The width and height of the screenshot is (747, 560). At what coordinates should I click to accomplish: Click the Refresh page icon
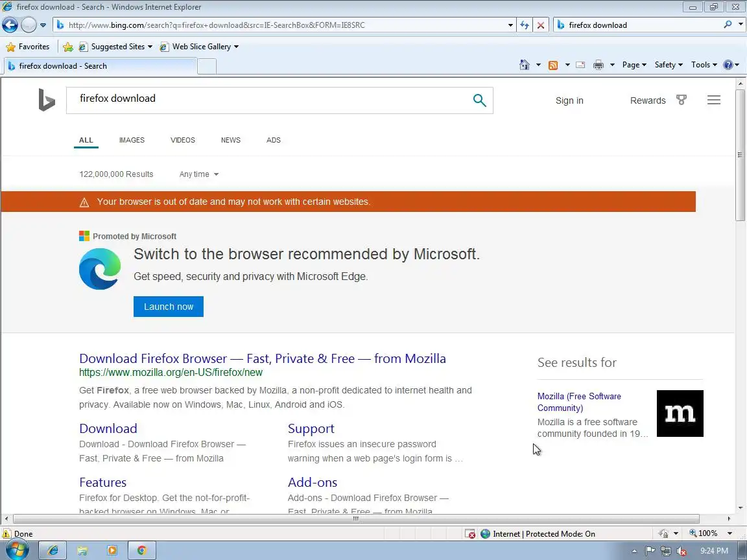tap(525, 25)
